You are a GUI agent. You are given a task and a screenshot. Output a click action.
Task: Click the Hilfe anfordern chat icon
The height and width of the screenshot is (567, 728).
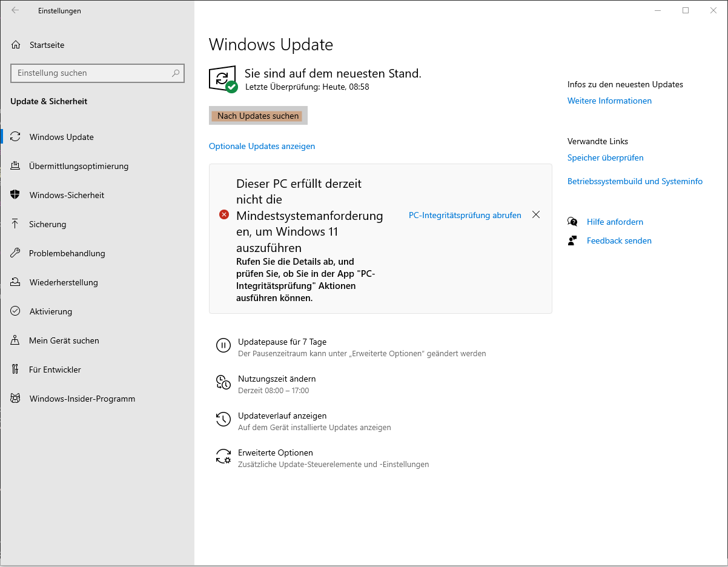[572, 222]
